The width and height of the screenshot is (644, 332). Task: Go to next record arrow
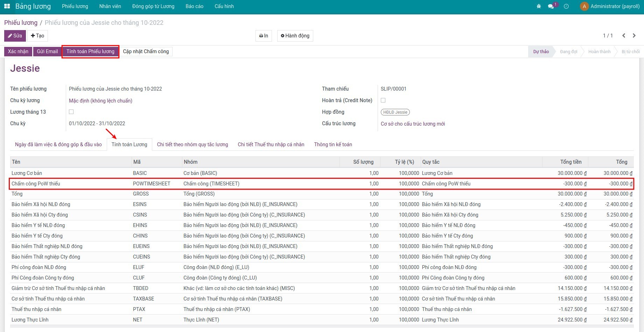[x=634, y=36]
